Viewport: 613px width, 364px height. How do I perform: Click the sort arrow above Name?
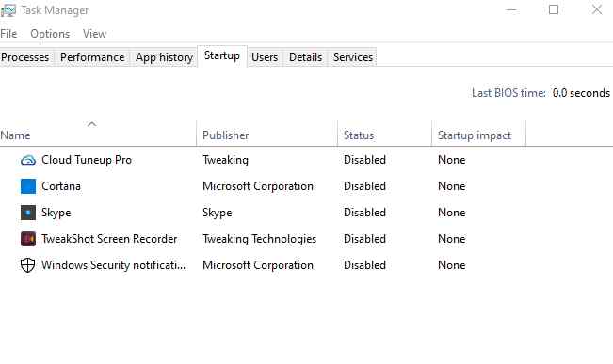pyautogui.click(x=91, y=124)
